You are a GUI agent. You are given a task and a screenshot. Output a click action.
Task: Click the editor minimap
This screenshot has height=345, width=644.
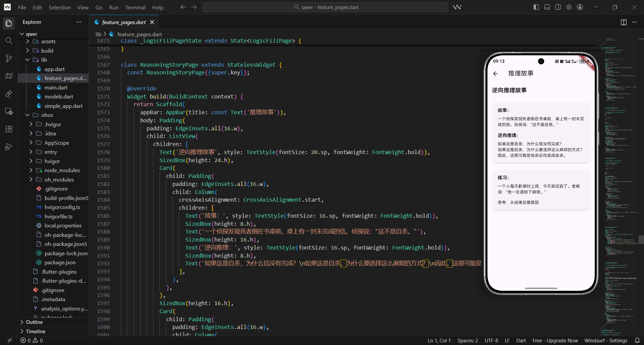click(x=619, y=188)
